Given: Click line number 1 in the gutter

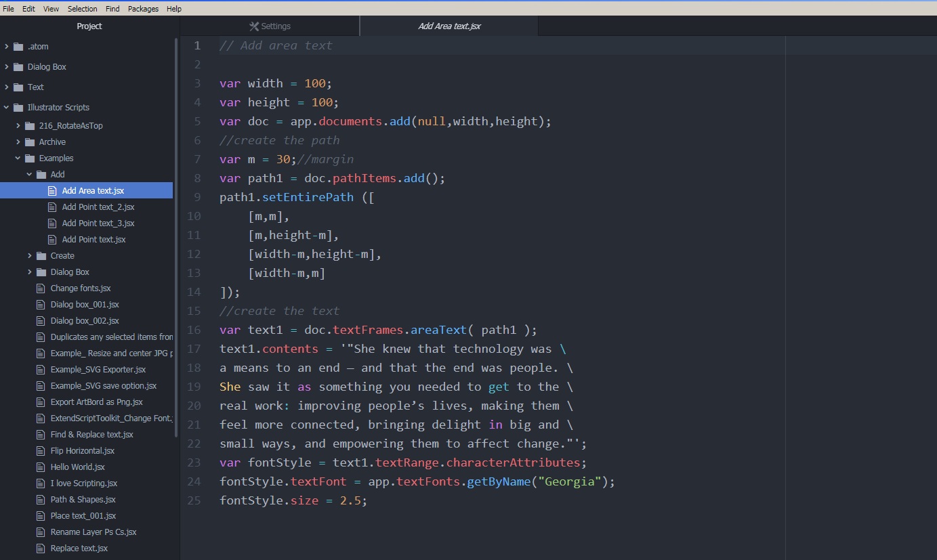Looking at the screenshot, I should pos(197,45).
